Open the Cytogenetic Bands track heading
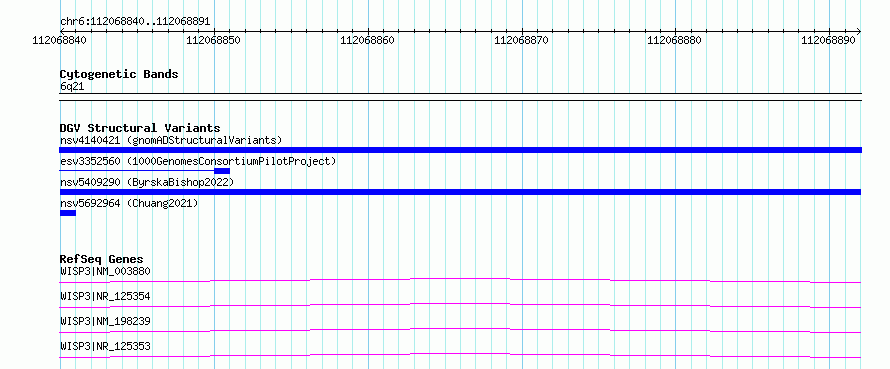Screen dimensions: 890x369 point(119,74)
